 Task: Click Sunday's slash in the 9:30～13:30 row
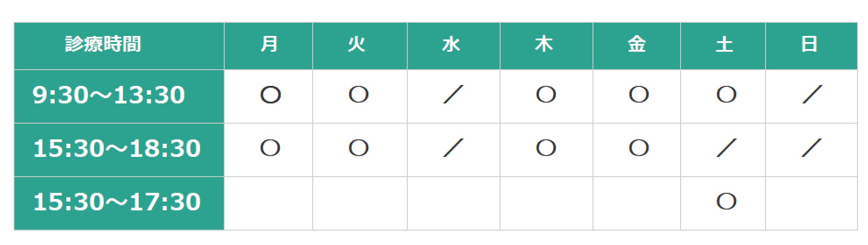click(x=812, y=95)
